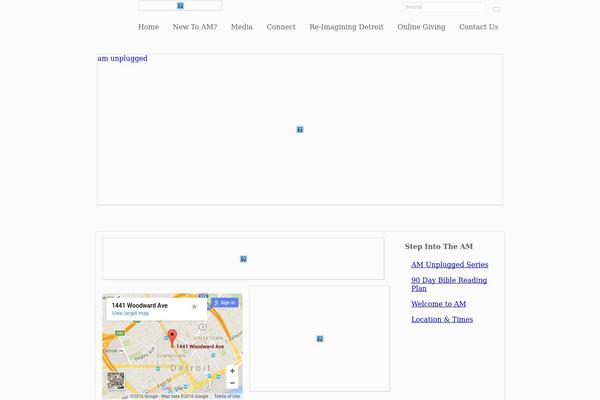This screenshot has height=400, width=600.
Task: Open the Online Giving menu item
Action: point(421,27)
